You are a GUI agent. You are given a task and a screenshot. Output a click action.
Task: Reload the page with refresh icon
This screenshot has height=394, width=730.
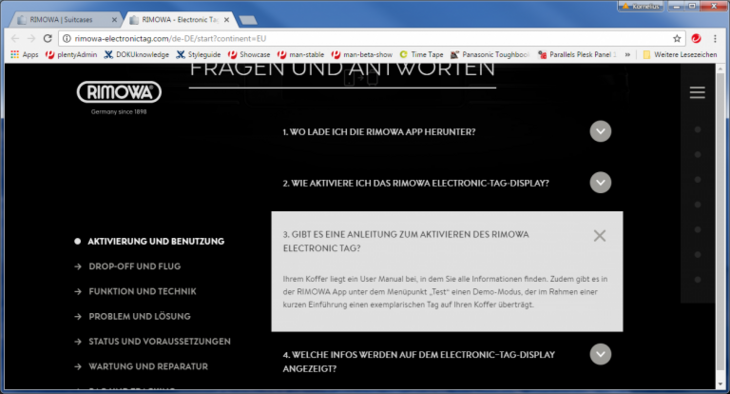click(x=47, y=38)
